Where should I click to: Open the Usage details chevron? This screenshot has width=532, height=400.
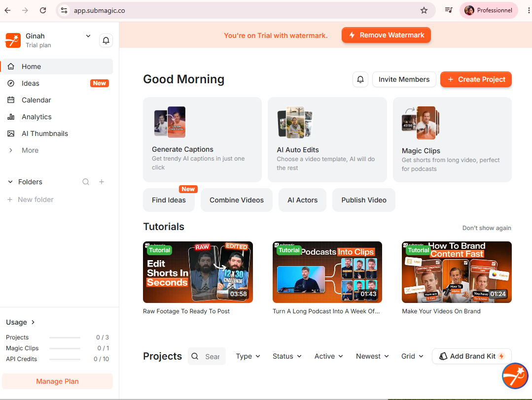point(33,322)
